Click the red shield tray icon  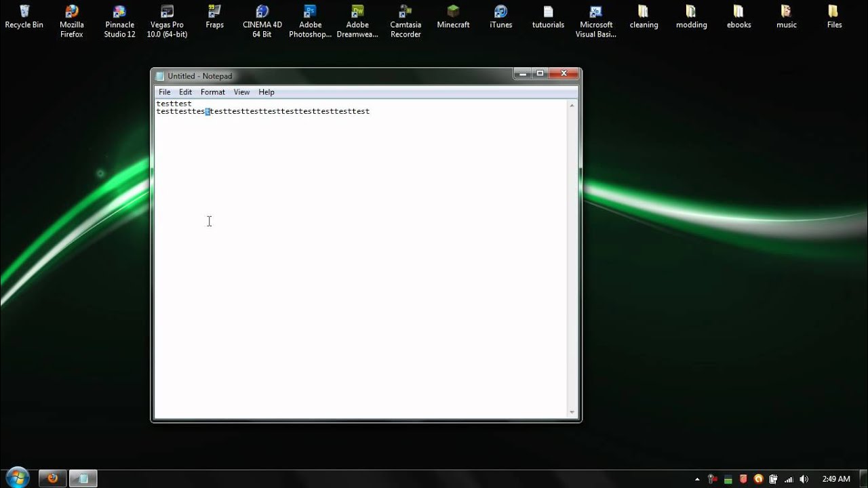743,479
